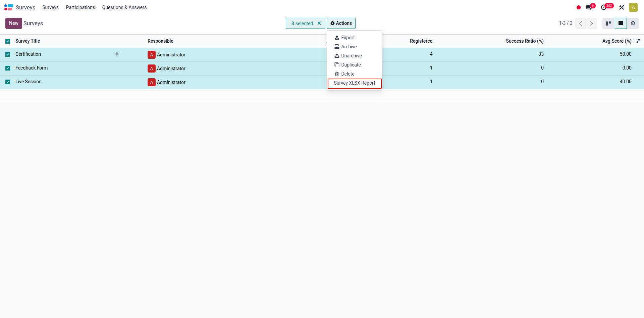Uncheck the Feedback Form row checkbox
644x318 pixels.
(x=8, y=68)
